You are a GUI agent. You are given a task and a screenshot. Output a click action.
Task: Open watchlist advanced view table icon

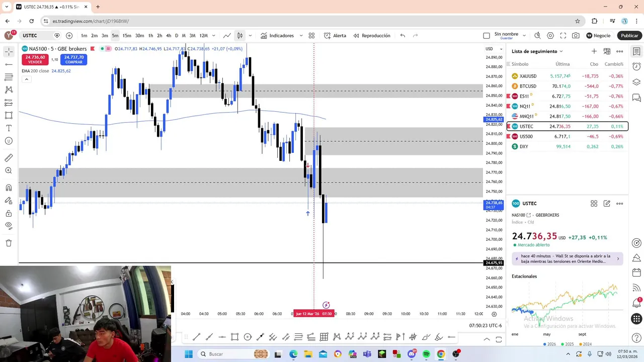click(607, 51)
